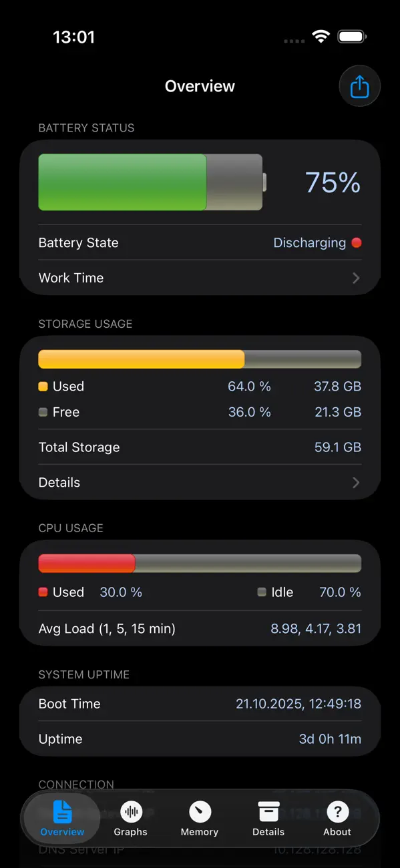Tap the Battery State row
Viewport: 400px width, 868px height.
[200, 242]
